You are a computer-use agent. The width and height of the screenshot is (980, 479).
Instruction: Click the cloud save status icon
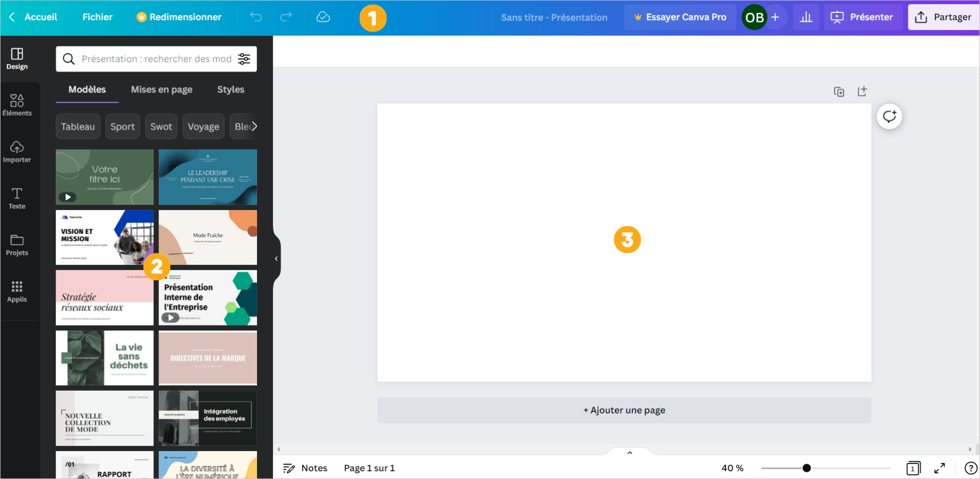[x=323, y=17]
